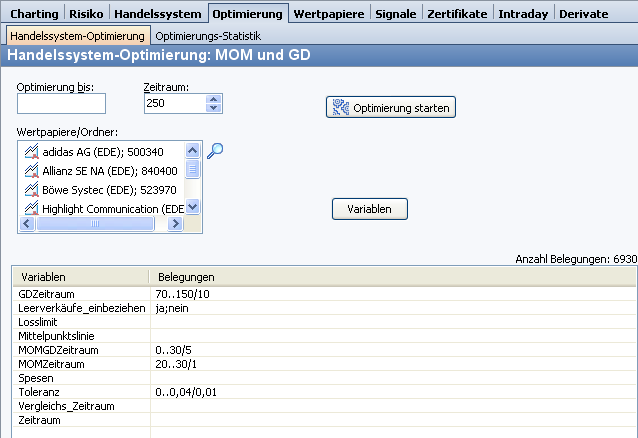Open the Variablen dialog button
Image resolution: width=638 pixels, height=438 pixels.
pos(369,209)
